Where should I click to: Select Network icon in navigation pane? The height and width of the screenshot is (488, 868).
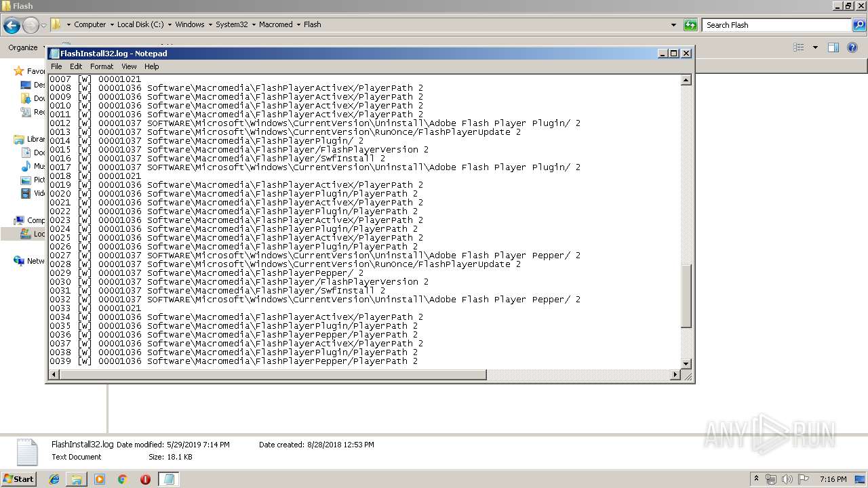[19, 261]
